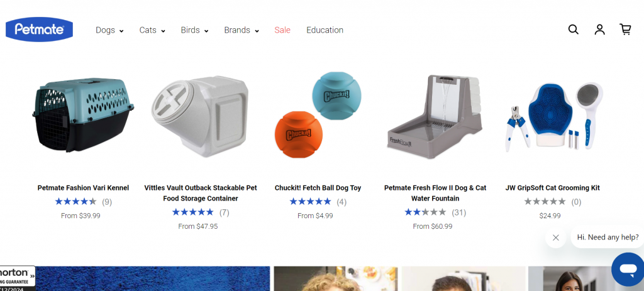The image size is (644, 291).
Task: Open Petmate Fashion Vari Kennel link
Action: click(83, 188)
